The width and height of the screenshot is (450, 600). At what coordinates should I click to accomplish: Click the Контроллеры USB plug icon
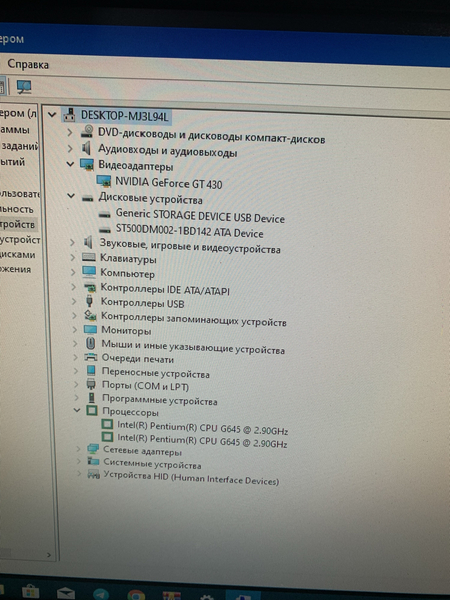point(89,301)
